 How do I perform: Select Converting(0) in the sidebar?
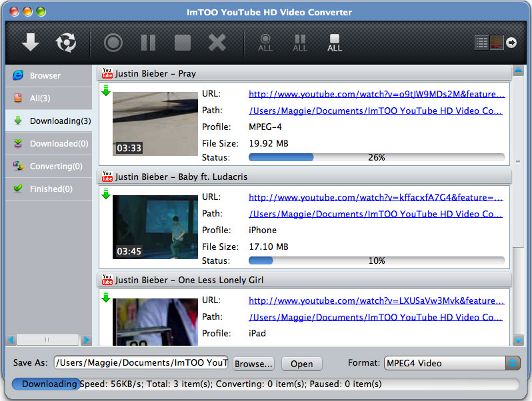click(49, 167)
